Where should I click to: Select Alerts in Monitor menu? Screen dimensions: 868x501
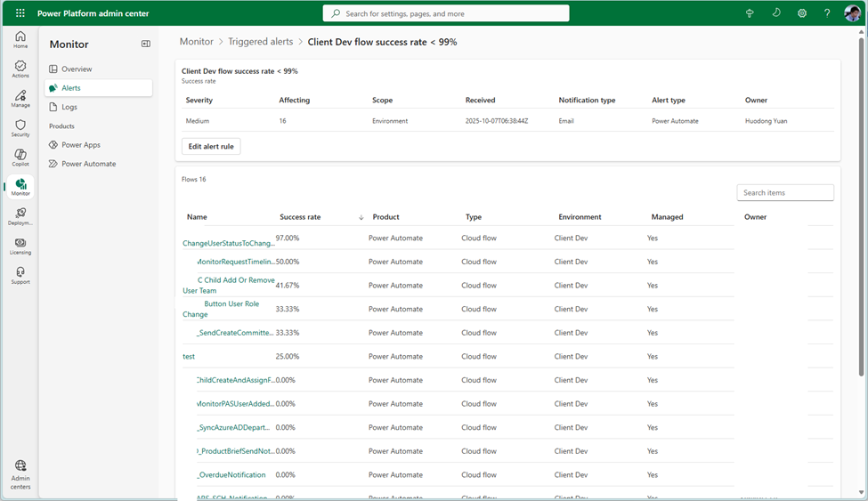(98, 88)
